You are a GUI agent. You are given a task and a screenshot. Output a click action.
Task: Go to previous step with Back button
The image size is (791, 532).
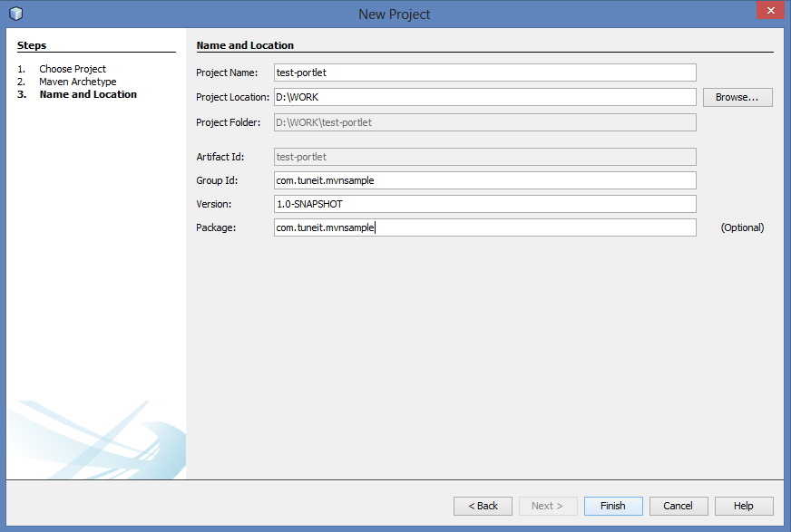click(x=483, y=506)
